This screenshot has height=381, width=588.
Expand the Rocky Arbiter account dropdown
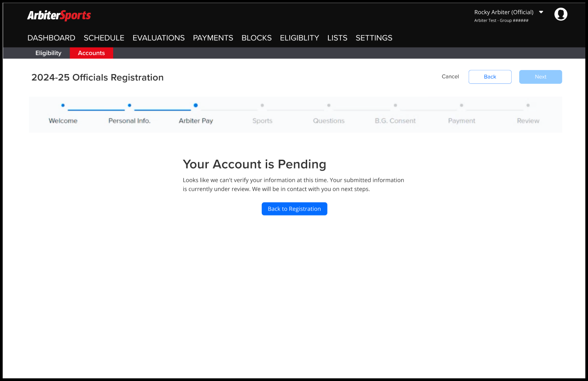pos(509,12)
